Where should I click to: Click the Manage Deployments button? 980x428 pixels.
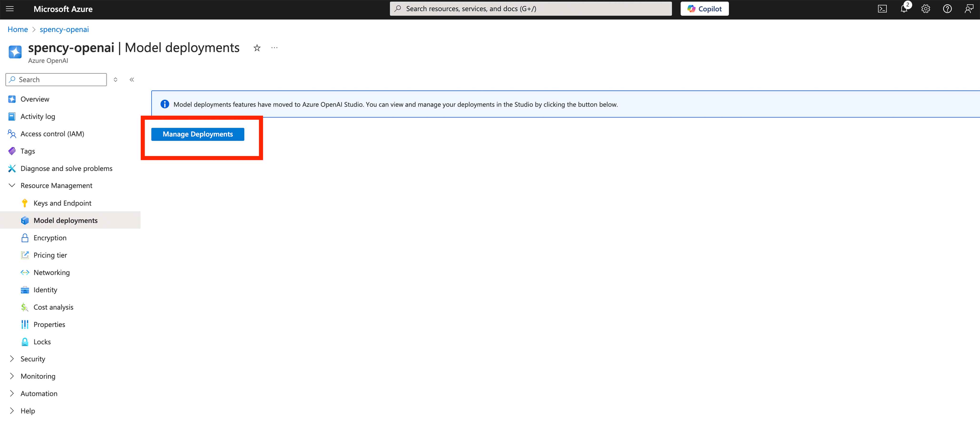pyautogui.click(x=198, y=134)
